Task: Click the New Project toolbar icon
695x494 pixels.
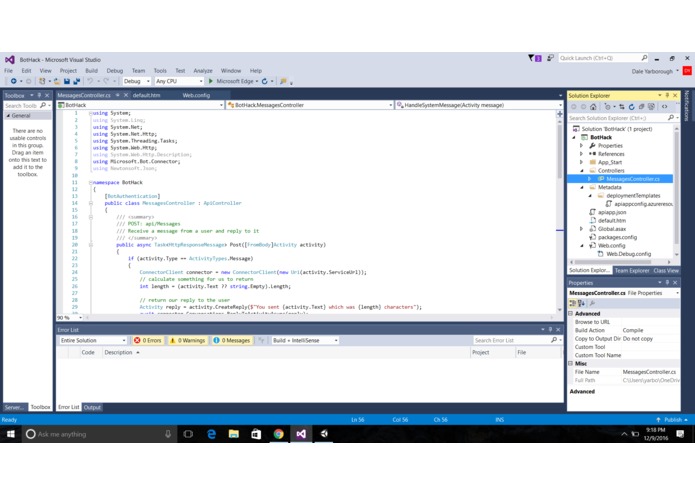Action: pos(42,82)
